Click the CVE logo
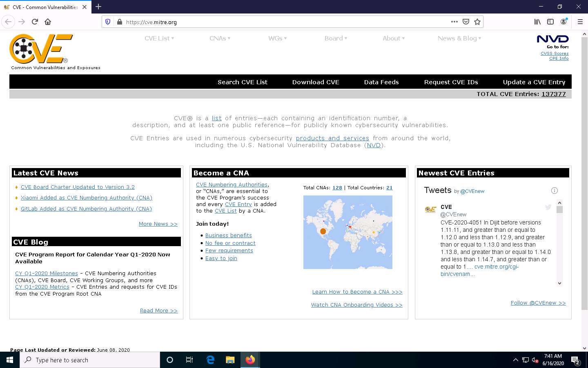Screen dimensions: 588x368 pyautogui.click(x=41, y=49)
